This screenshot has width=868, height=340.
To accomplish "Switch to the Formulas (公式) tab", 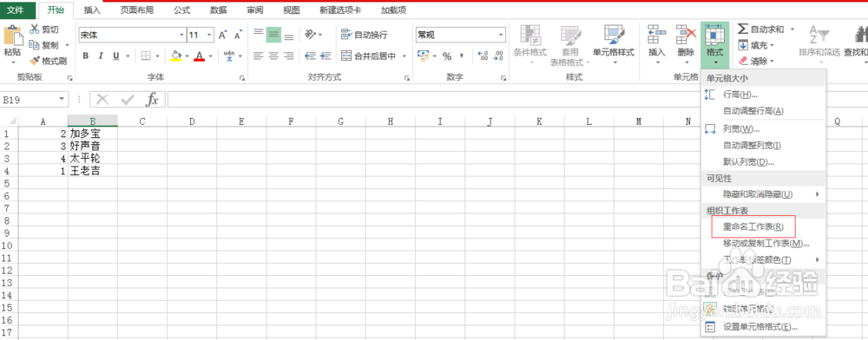I will [182, 10].
